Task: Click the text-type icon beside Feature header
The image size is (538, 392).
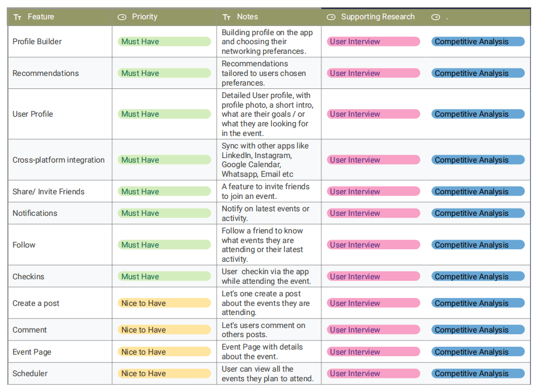Action: point(18,17)
